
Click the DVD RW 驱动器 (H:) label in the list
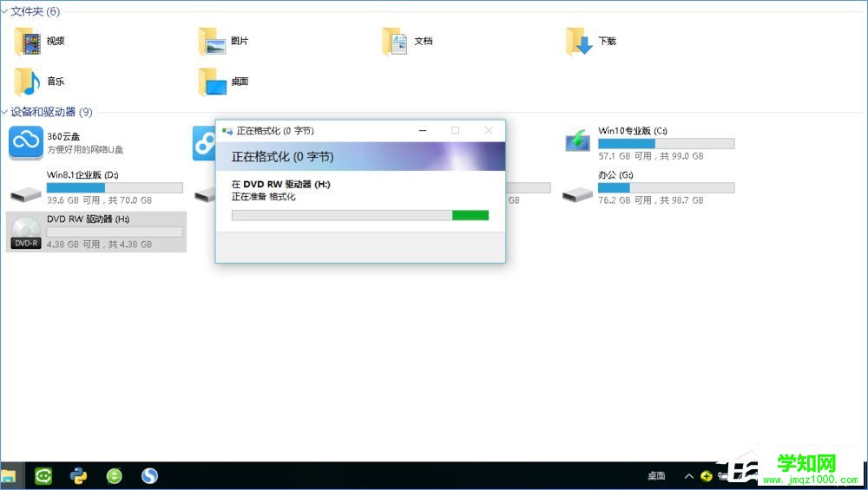coord(88,219)
